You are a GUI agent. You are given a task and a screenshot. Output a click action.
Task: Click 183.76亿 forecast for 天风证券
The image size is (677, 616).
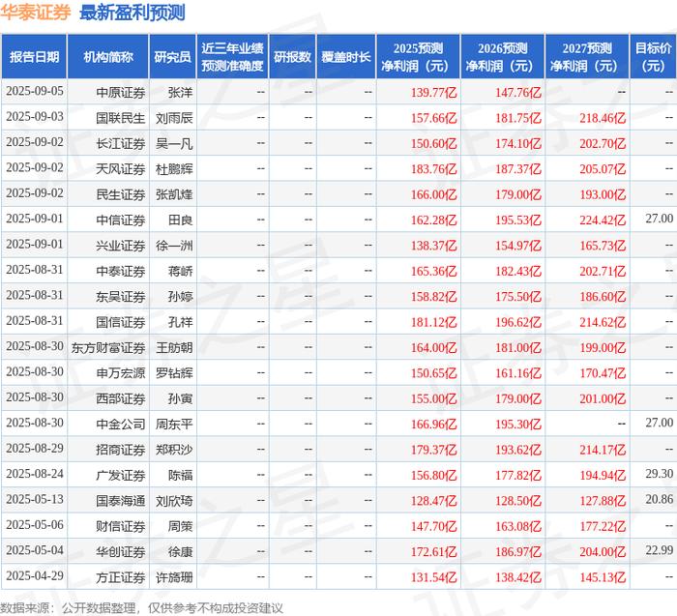pos(433,169)
